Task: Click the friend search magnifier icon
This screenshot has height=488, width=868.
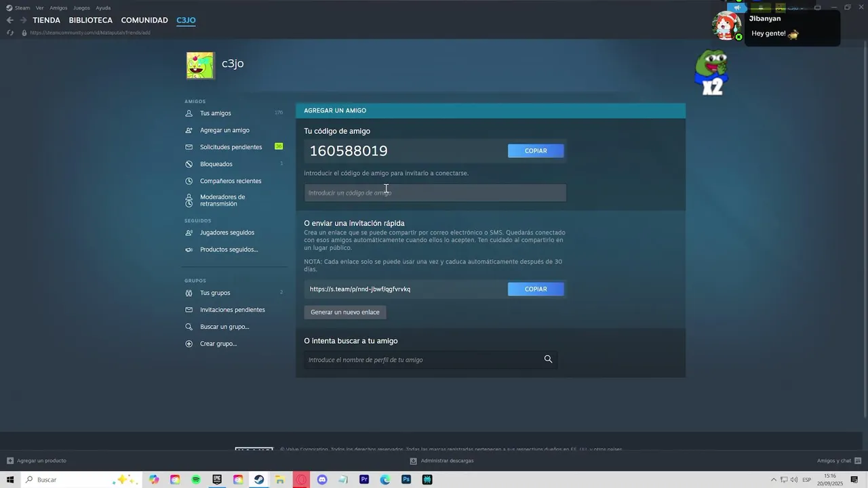Action: 548,359
